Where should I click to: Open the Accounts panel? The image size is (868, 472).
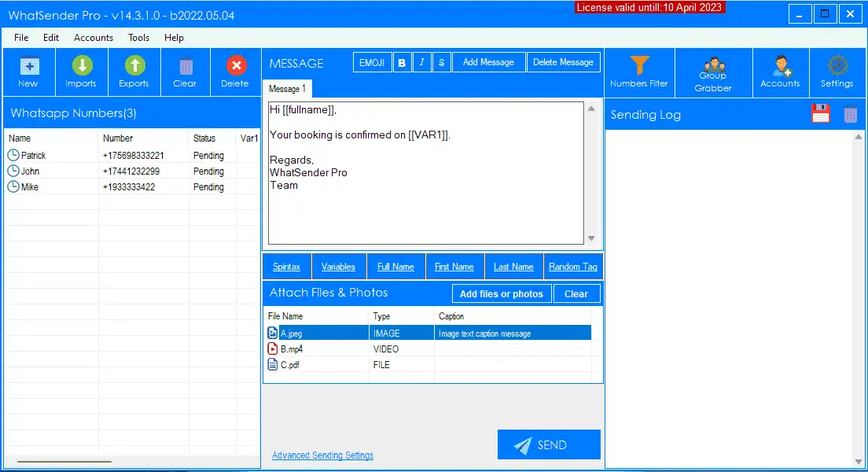tap(780, 72)
